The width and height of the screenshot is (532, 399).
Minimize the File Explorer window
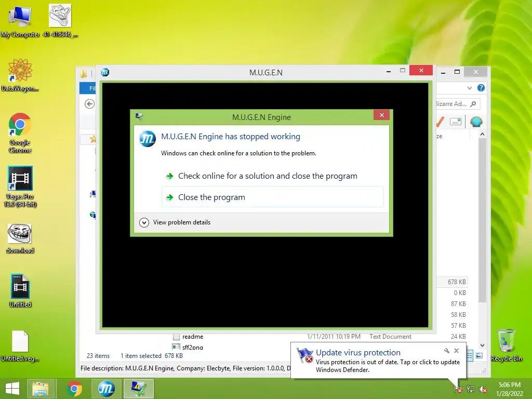point(443,72)
